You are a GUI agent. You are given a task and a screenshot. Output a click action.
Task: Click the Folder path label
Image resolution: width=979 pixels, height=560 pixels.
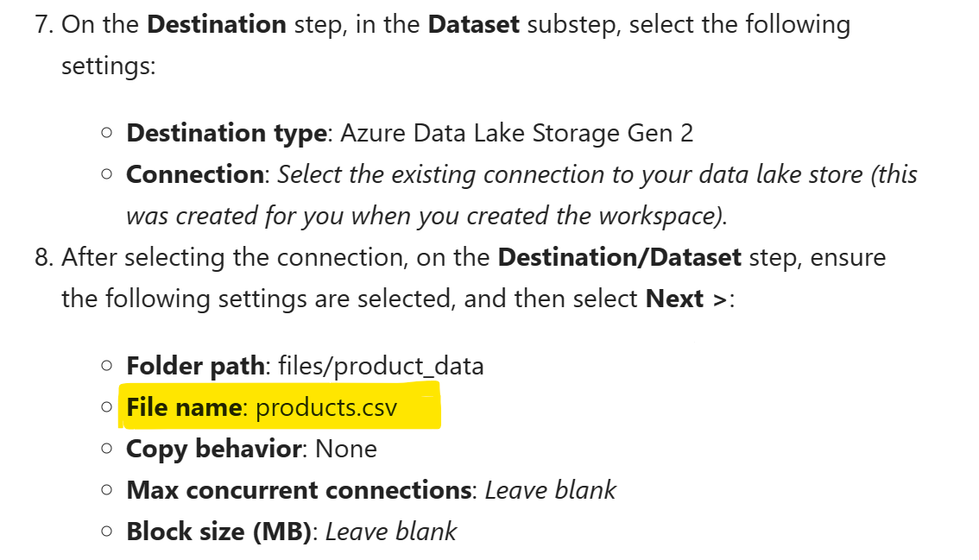[x=195, y=366]
